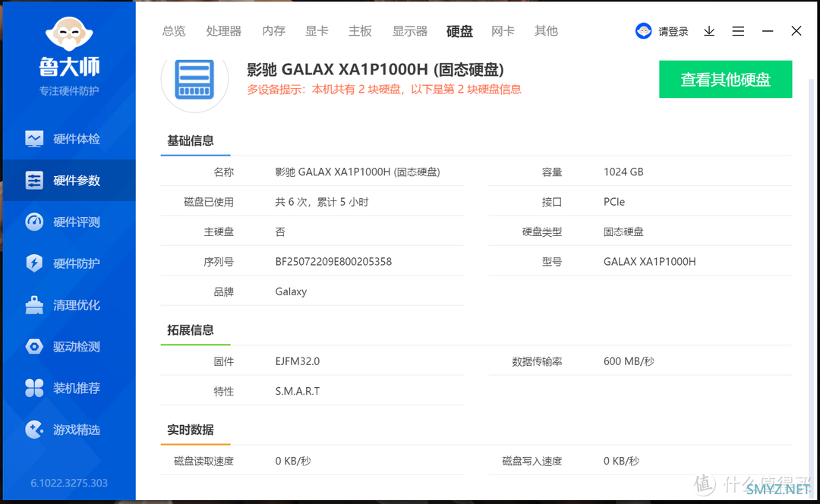820x504 pixels.
Task: Open 游戏精选 sidebar item
Action: pos(69,430)
